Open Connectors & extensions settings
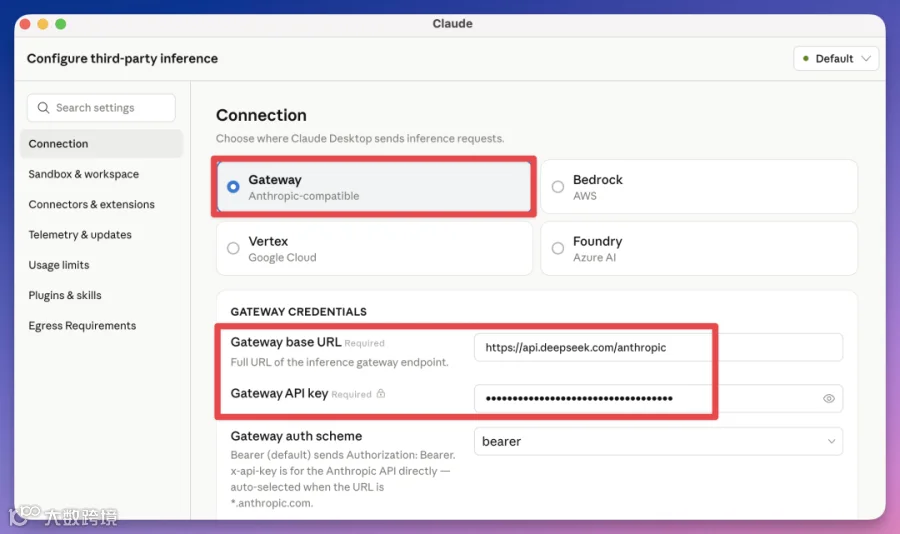This screenshot has height=534, width=900. tap(91, 204)
